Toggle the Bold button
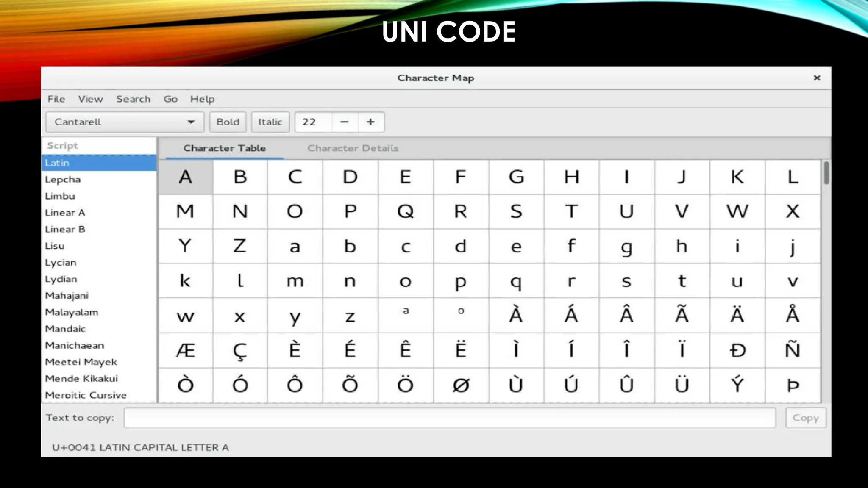868x488 pixels. (x=228, y=122)
